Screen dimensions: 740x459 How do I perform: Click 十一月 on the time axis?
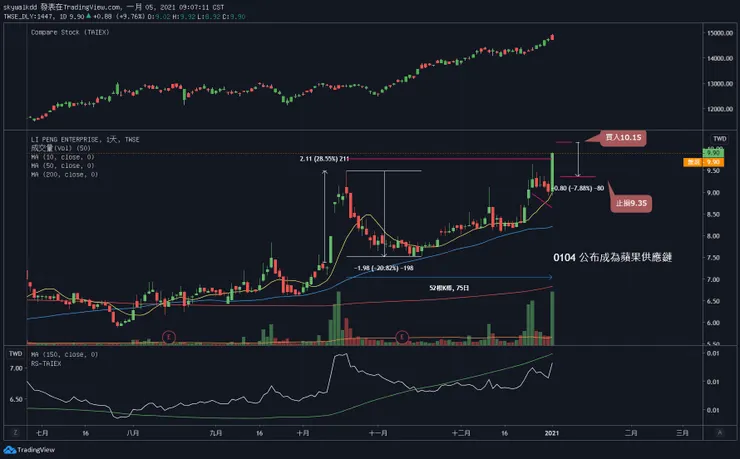coord(378,433)
